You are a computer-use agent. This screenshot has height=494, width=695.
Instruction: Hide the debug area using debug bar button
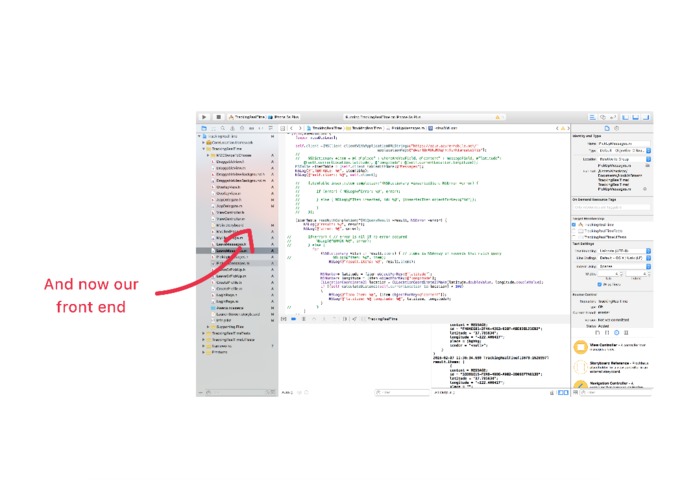(284, 319)
